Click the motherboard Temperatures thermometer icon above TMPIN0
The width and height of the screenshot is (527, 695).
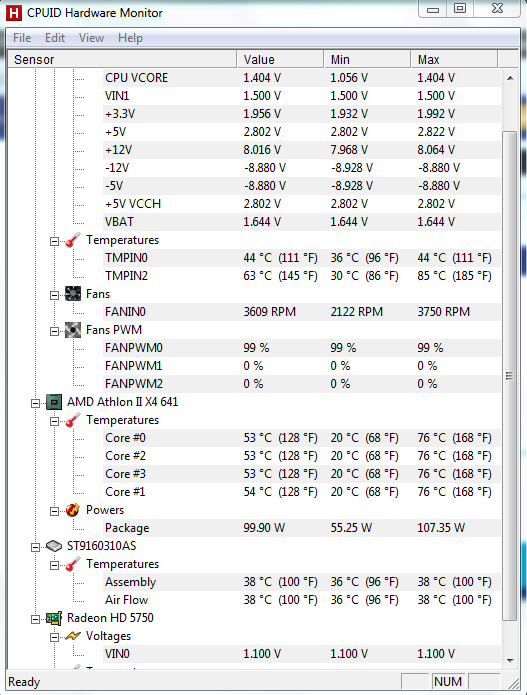[73, 240]
